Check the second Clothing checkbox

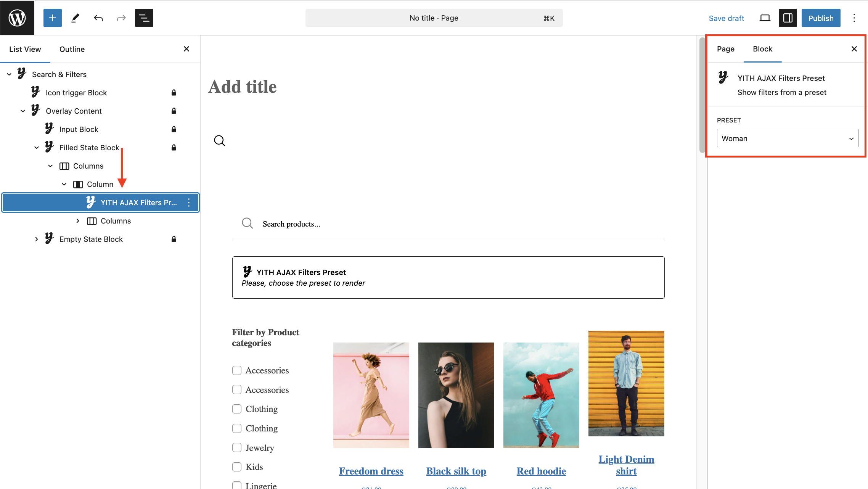(237, 428)
